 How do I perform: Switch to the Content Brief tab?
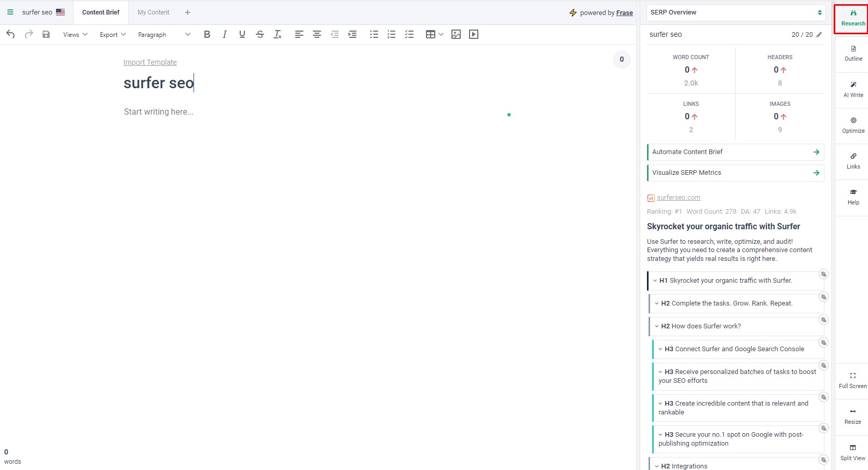(x=101, y=12)
